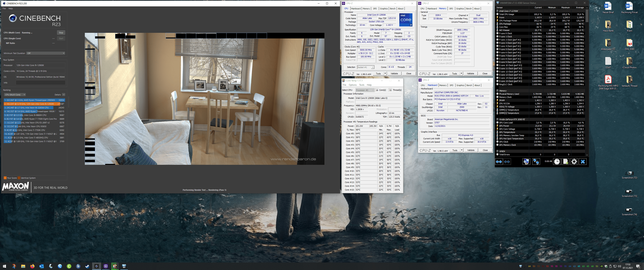This screenshot has height=270, width=644.
Task: Click CPU-Z taskbar icon
Action: coord(106,266)
